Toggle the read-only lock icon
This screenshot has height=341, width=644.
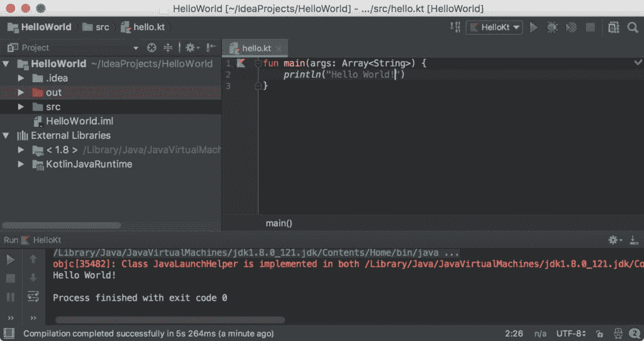point(599,333)
